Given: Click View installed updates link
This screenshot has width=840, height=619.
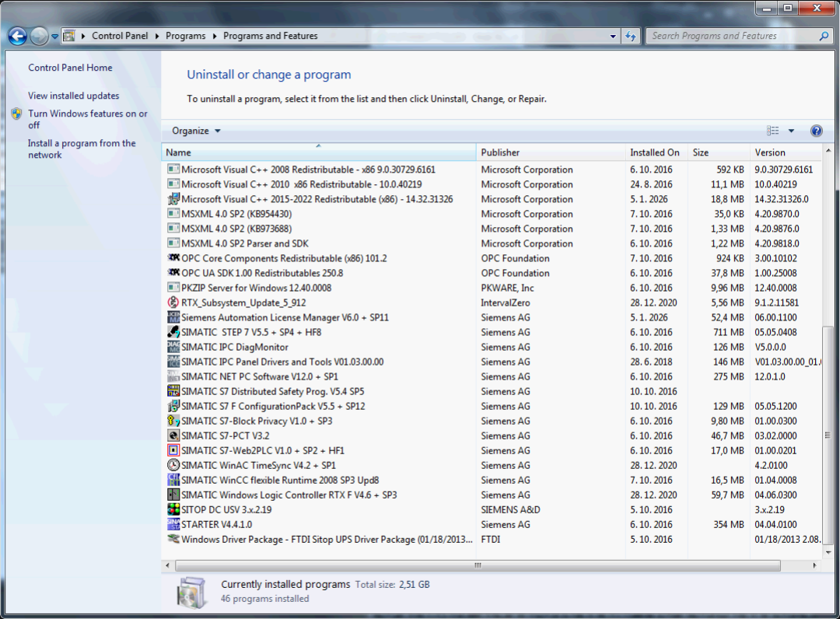Looking at the screenshot, I should coord(74,96).
